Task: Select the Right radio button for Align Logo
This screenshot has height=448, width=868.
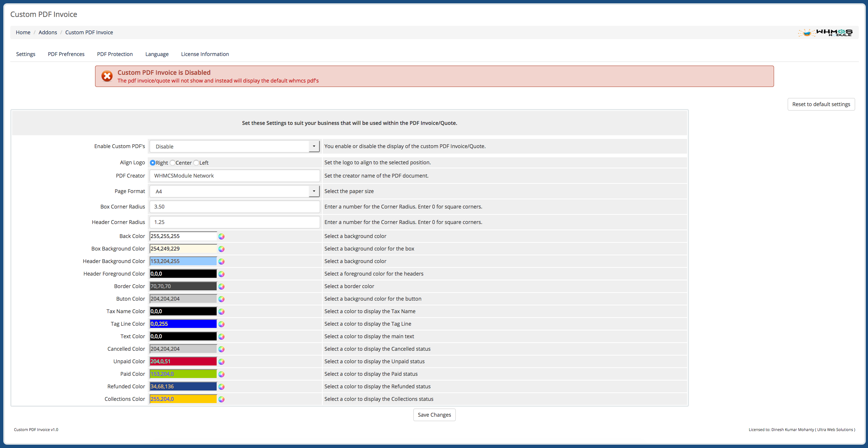Action: click(152, 162)
